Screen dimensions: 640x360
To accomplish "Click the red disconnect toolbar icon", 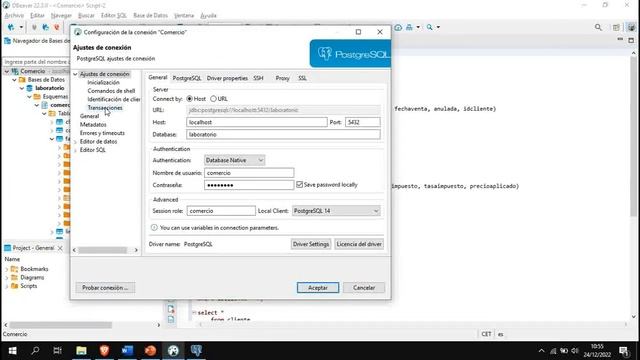I will coord(57,27).
